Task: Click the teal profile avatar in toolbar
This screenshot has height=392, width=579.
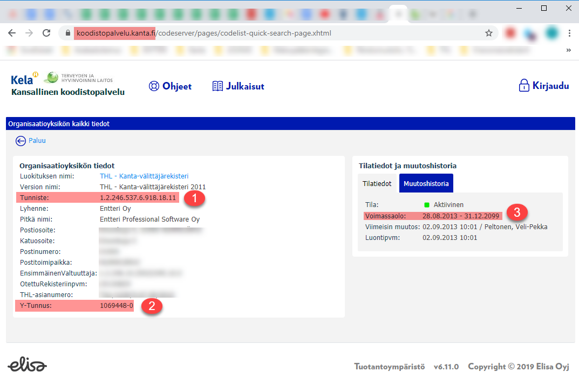Action: [x=552, y=33]
